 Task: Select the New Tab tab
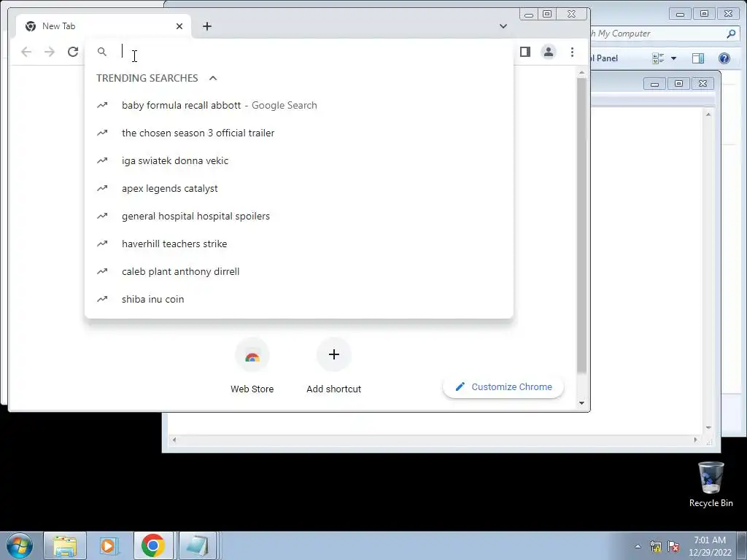tap(104, 26)
